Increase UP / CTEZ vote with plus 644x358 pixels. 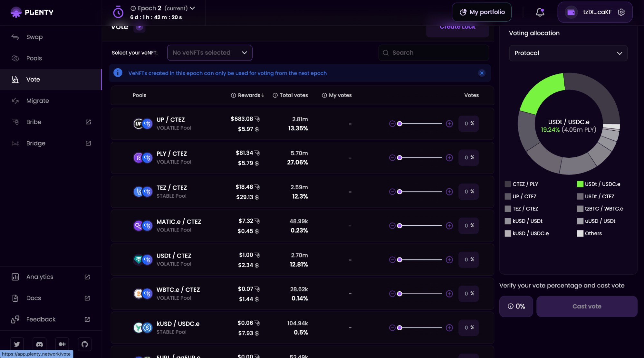click(x=449, y=124)
